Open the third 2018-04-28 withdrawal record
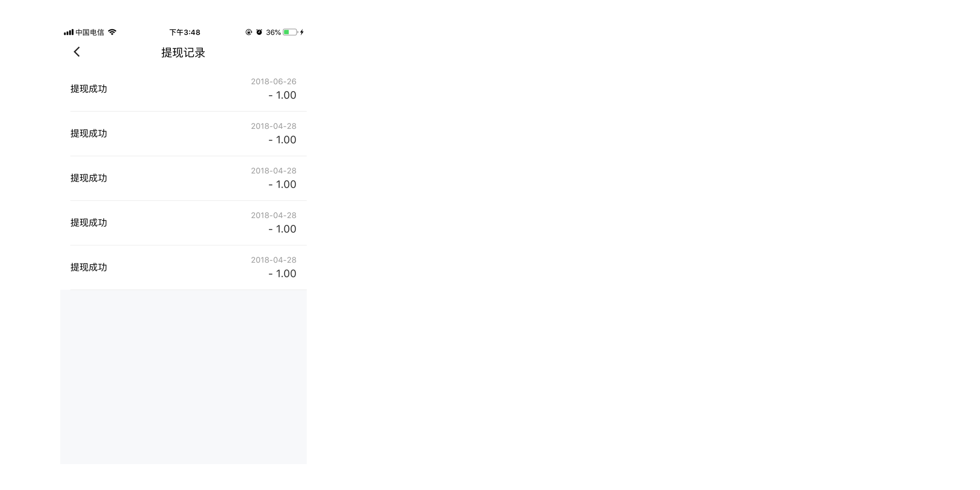This screenshot has width=980, height=490. click(183, 223)
